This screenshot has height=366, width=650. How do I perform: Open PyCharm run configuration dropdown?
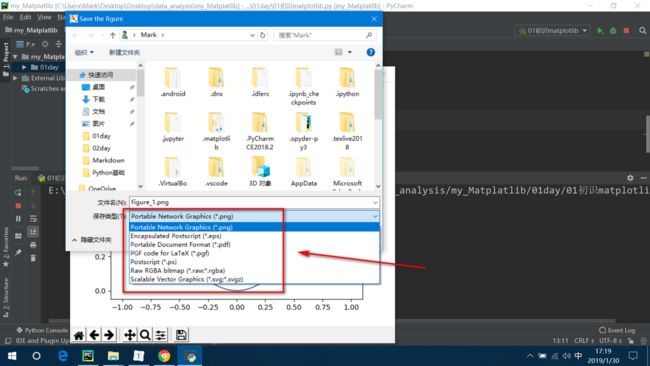(x=552, y=31)
